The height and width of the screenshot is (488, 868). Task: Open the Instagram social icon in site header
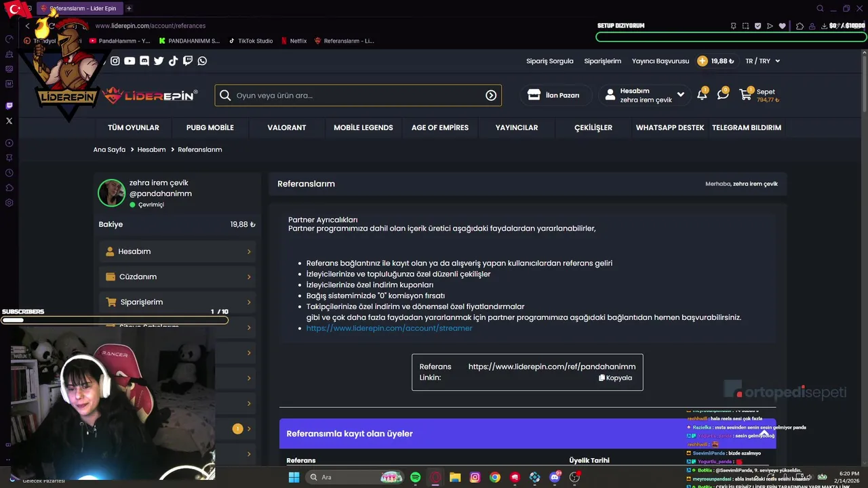click(x=115, y=61)
